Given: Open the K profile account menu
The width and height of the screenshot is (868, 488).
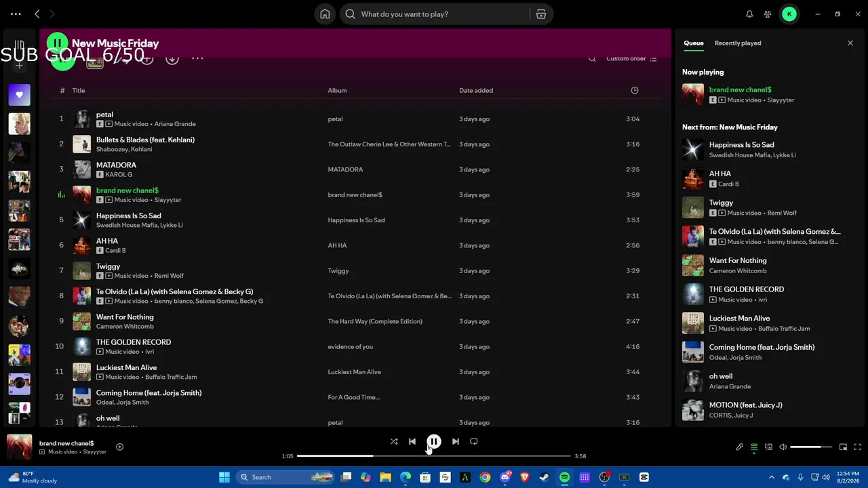Looking at the screenshot, I should click(x=789, y=14).
